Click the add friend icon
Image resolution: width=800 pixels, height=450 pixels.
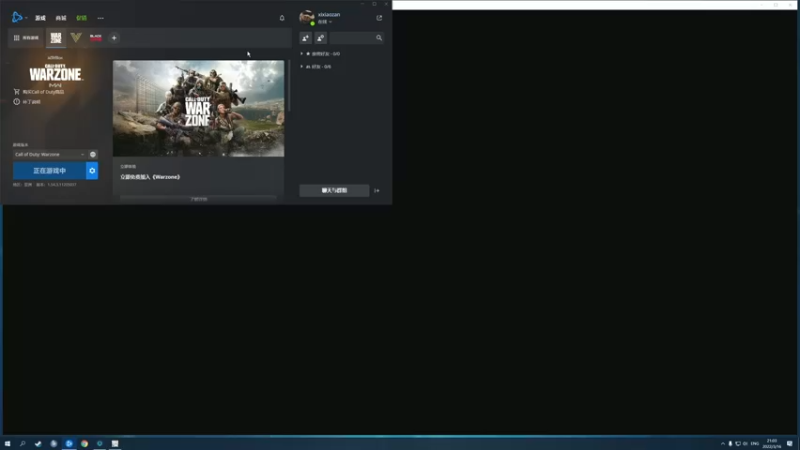[x=305, y=38]
